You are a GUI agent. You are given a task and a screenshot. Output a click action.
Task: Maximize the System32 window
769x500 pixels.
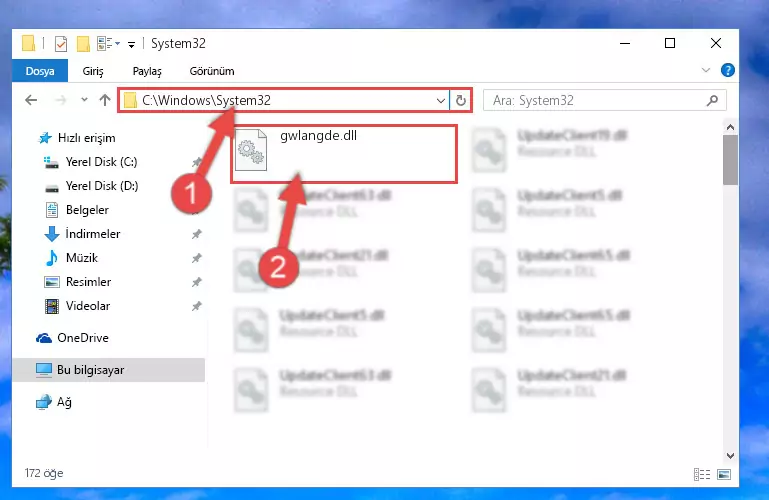coord(669,44)
